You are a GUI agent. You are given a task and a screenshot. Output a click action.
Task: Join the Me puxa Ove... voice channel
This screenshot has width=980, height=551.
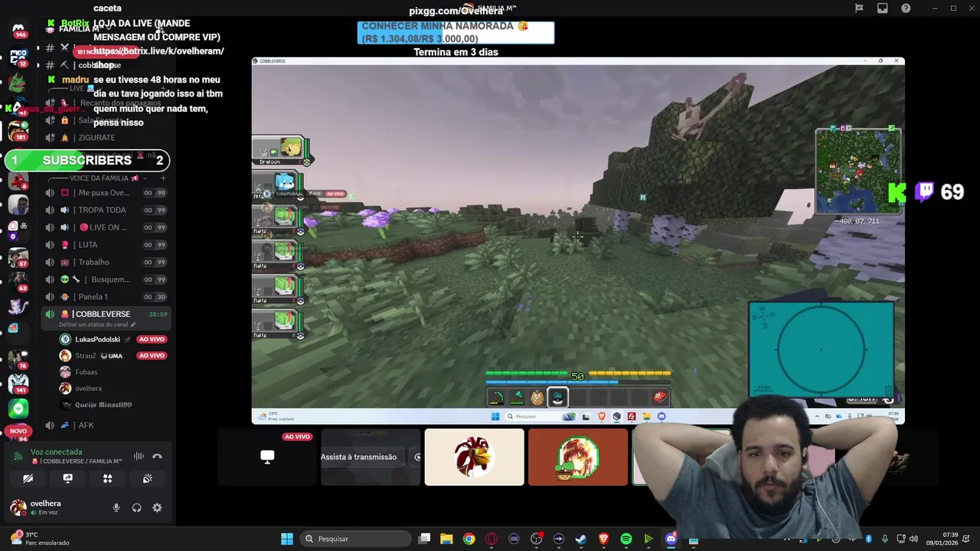(x=105, y=193)
